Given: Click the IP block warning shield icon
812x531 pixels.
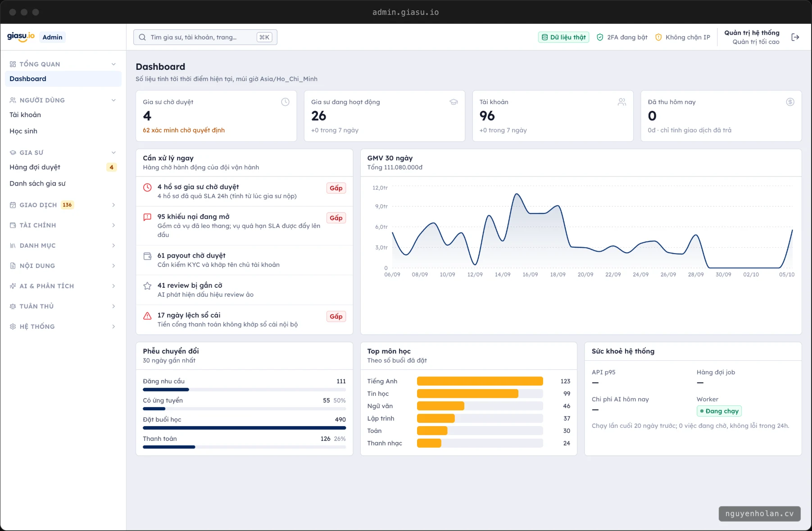Looking at the screenshot, I should (658, 37).
